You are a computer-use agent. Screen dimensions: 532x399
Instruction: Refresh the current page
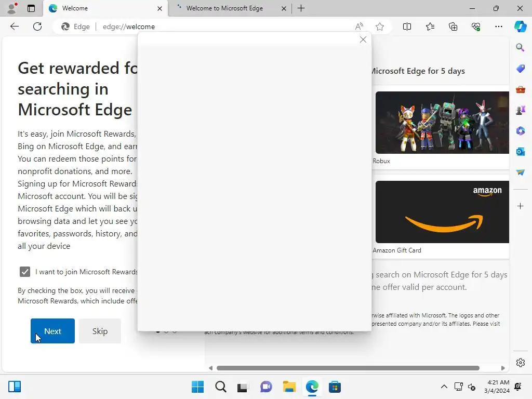point(37,26)
